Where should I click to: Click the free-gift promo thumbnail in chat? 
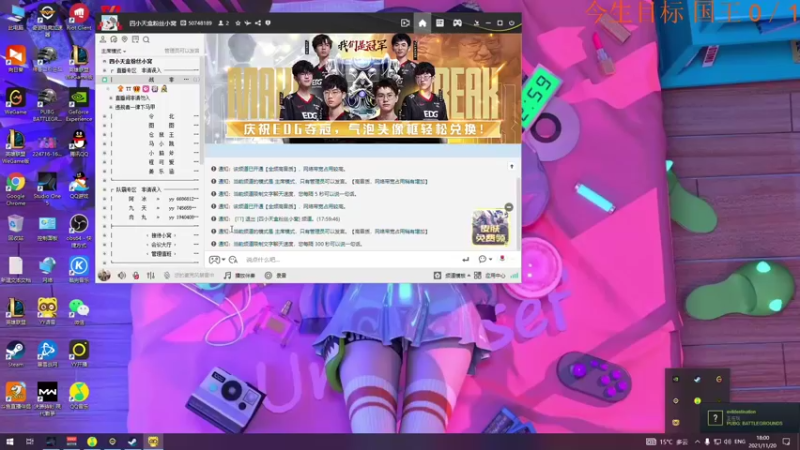tap(490, 228)
